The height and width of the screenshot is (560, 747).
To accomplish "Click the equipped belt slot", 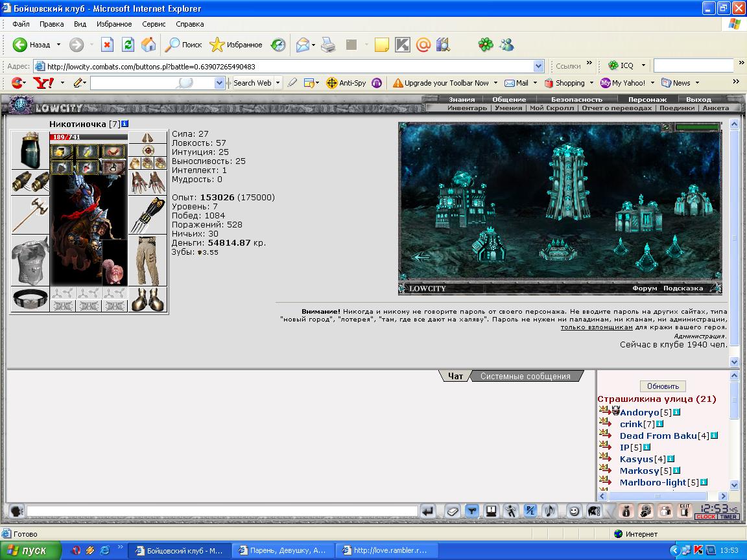I will click(30, 299).
